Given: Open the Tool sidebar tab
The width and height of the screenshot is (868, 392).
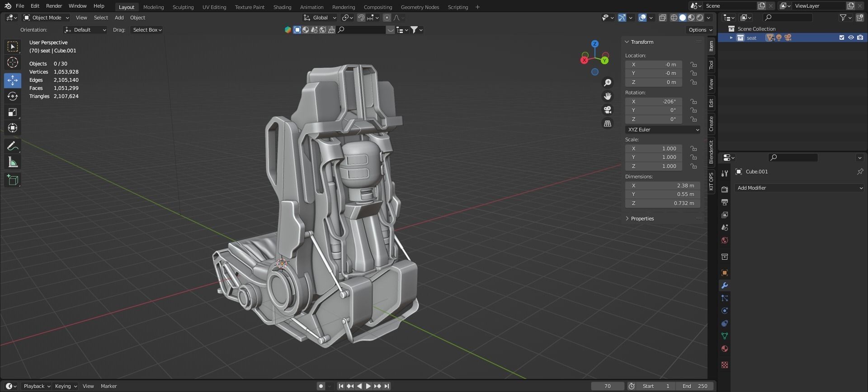Looking at the screenshot, I should click(711, 65).
